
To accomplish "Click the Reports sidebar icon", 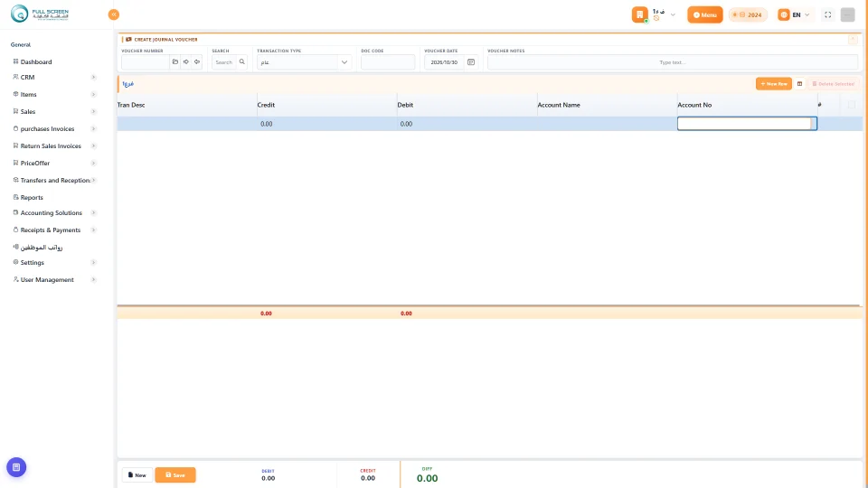I will pos(15,197).
